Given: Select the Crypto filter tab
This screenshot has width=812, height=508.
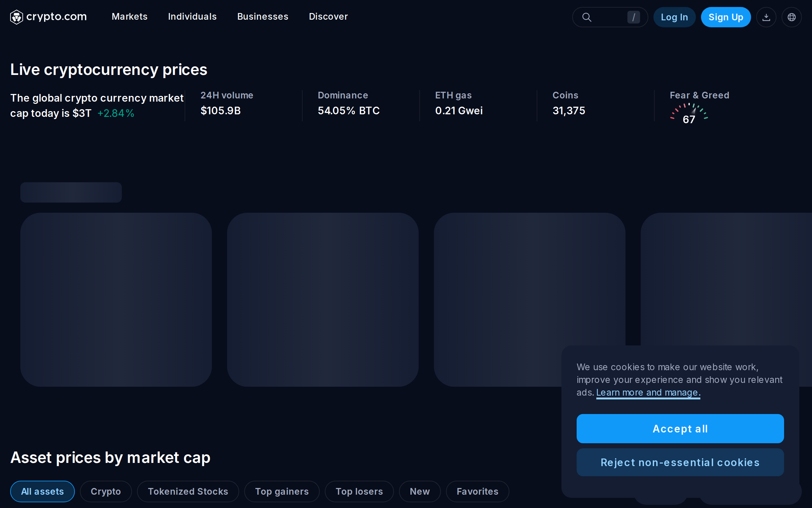Looking at the screenshot, I should tap(106, 491).
